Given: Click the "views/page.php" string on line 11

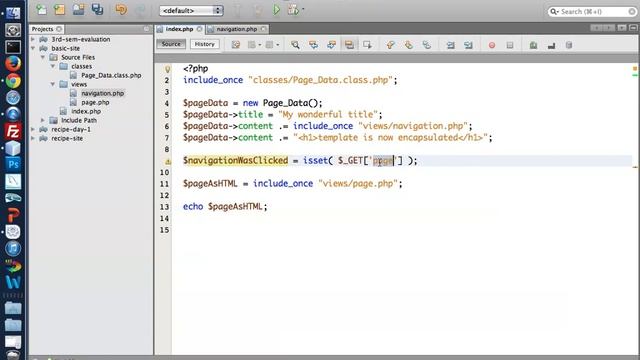Looking at the screenshot, I should click(x=358, y=184).
